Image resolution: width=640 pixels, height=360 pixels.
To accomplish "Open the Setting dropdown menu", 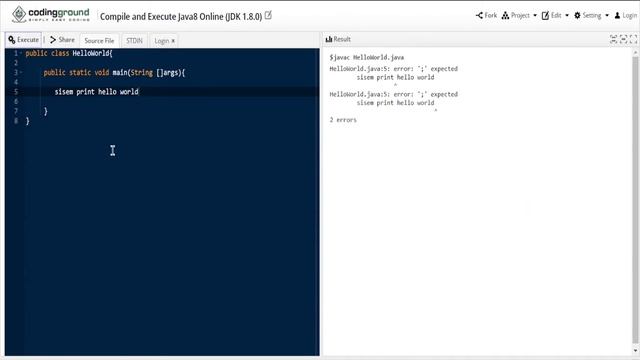I will coord(591,16).
